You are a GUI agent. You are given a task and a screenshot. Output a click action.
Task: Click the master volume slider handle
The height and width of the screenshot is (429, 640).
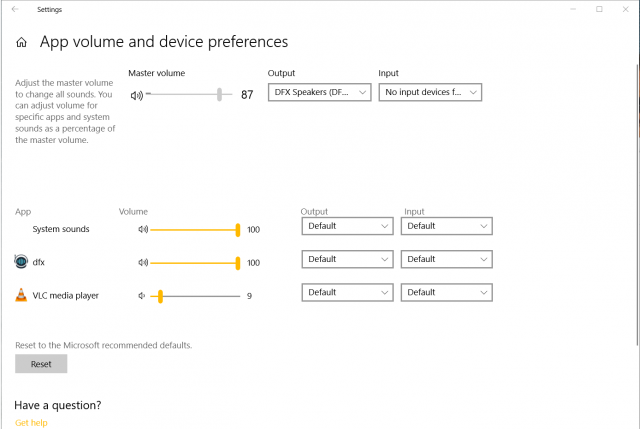click(x=219, y=94)
